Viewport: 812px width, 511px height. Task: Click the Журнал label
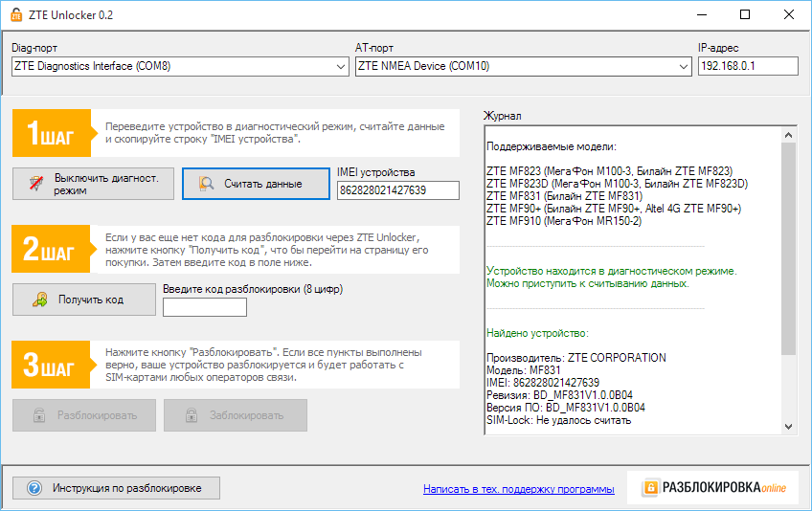(x=503, y=116)
